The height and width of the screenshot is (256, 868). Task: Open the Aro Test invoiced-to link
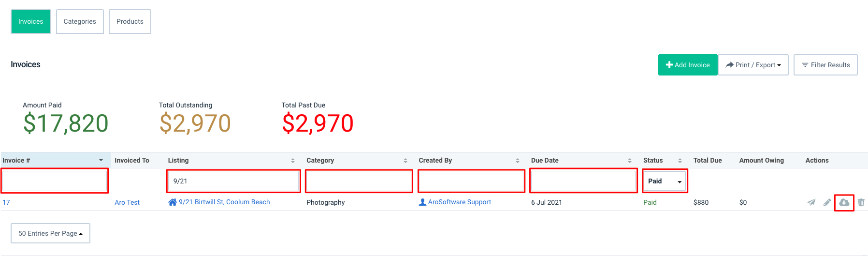(x=127, y=202)
